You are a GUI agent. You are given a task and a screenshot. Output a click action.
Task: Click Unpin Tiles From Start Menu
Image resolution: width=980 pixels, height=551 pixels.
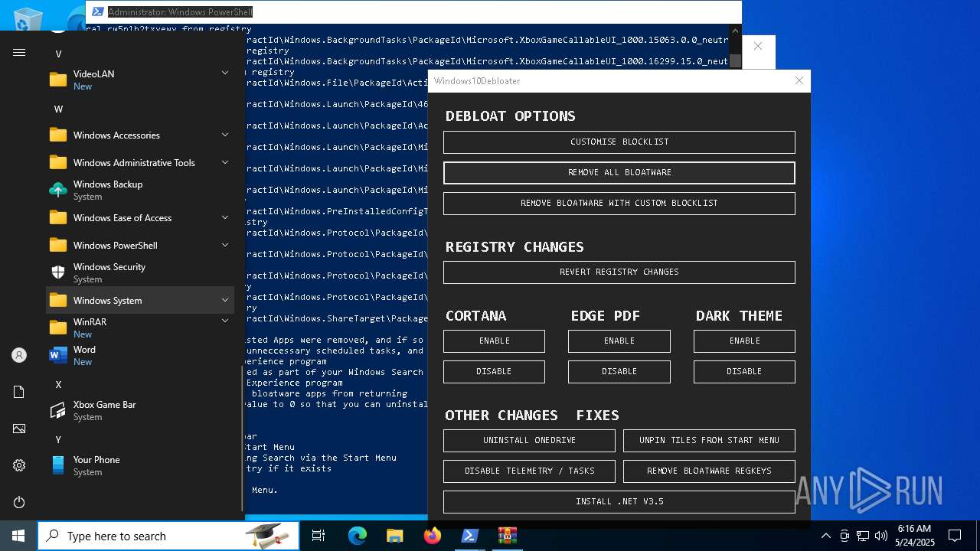coord(709,441)
